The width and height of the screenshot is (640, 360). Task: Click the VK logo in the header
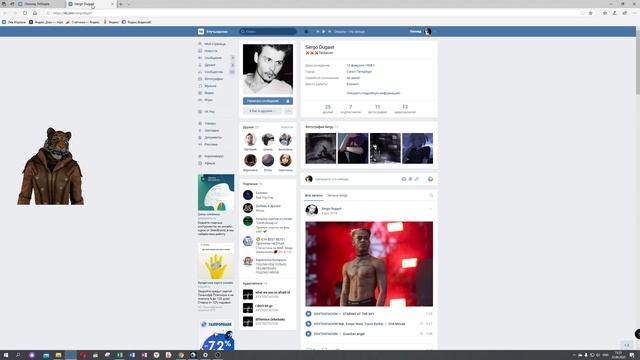(x=201, y=31)
